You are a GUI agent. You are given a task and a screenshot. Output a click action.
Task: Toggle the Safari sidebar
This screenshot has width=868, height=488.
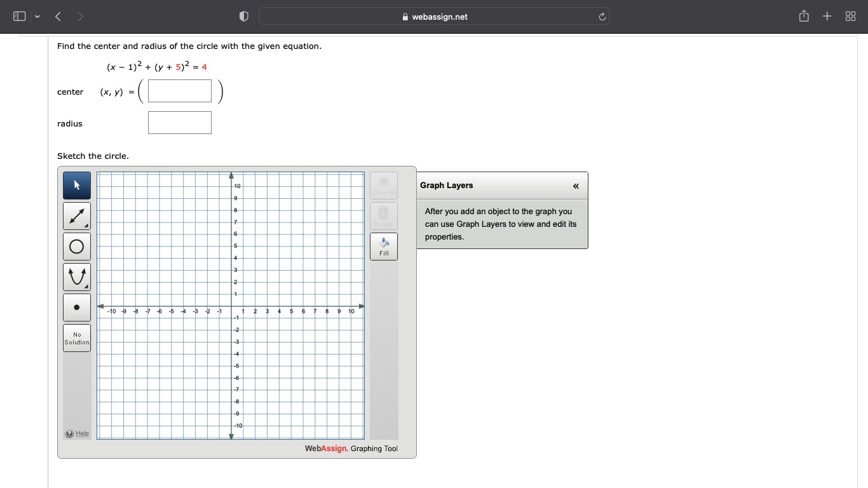coord(20,17)
